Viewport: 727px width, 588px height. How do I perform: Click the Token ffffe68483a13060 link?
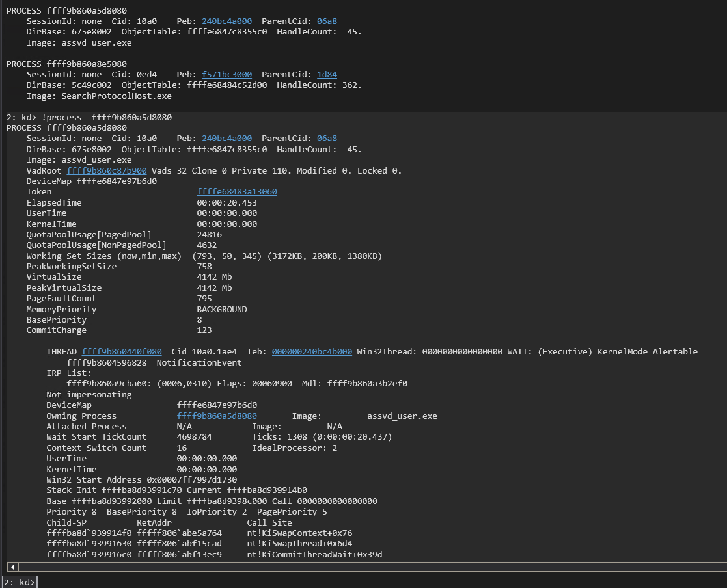click(x=237, y=192)
